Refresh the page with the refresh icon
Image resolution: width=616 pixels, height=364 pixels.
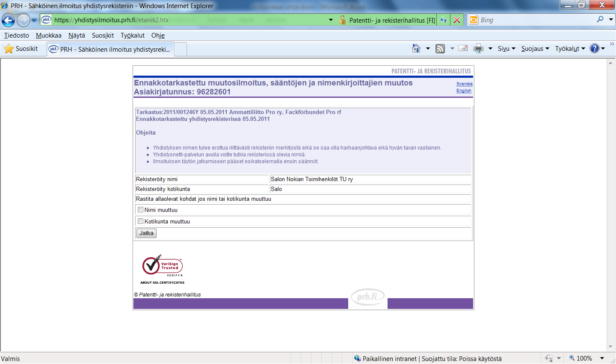click(444, 20)
